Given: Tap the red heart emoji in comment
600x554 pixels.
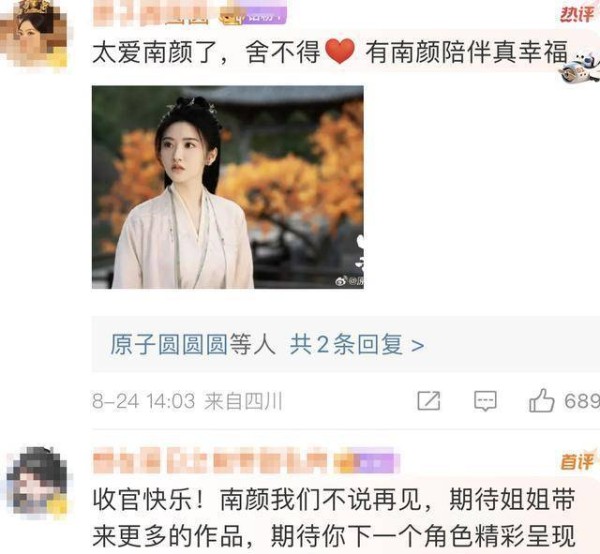Looking at the screenshot, I should click(340, 52).
